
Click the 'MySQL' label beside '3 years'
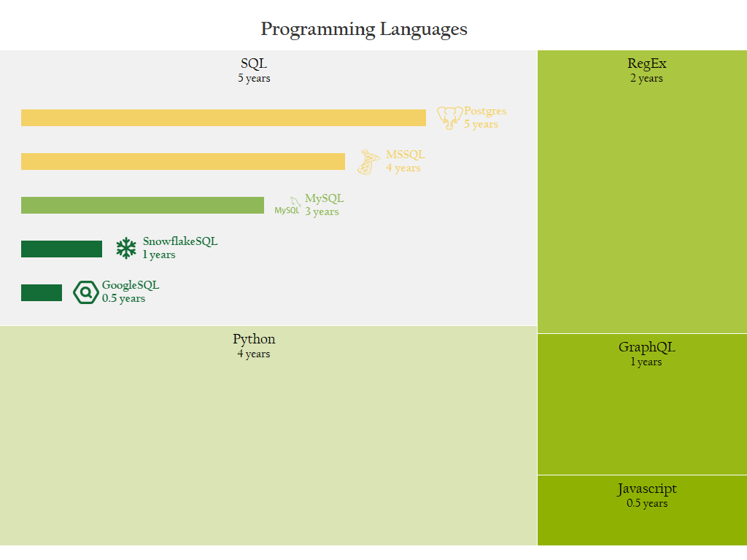[x=325, y=198]
